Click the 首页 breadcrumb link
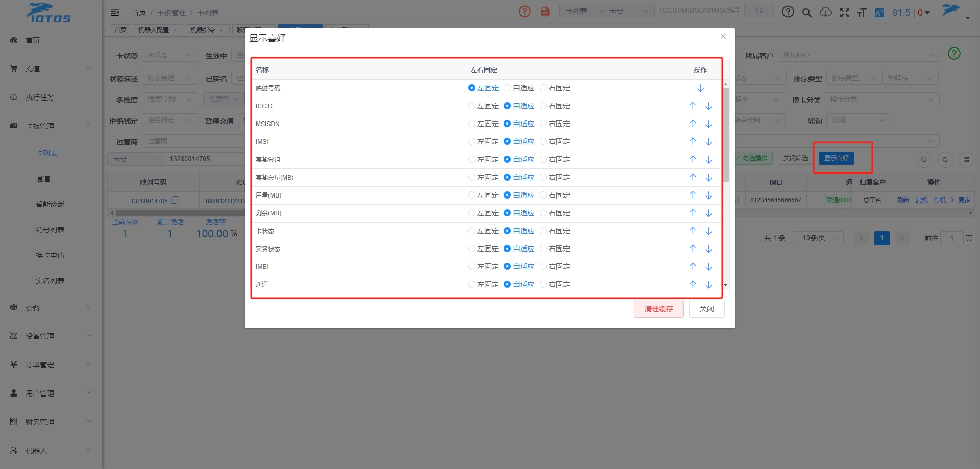This screenshot has height=469, width=980. tap(139, 12)
